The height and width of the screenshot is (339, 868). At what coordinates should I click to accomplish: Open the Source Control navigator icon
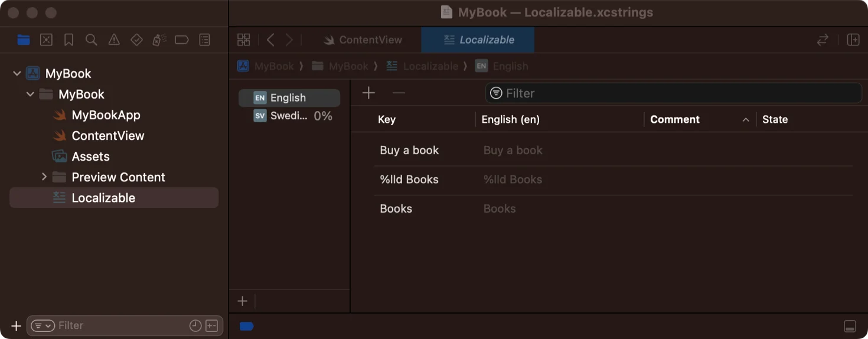coord(46,40)
